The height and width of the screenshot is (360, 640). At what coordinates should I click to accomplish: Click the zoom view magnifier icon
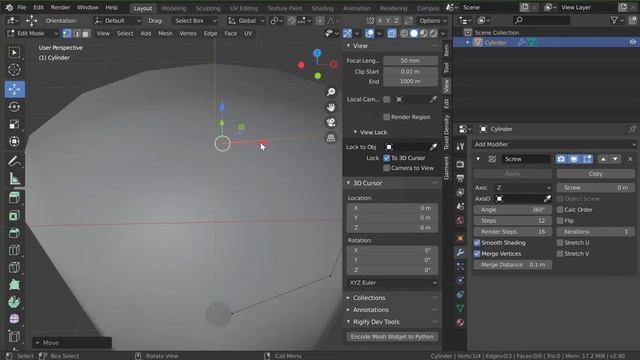[x=331, y=92]
